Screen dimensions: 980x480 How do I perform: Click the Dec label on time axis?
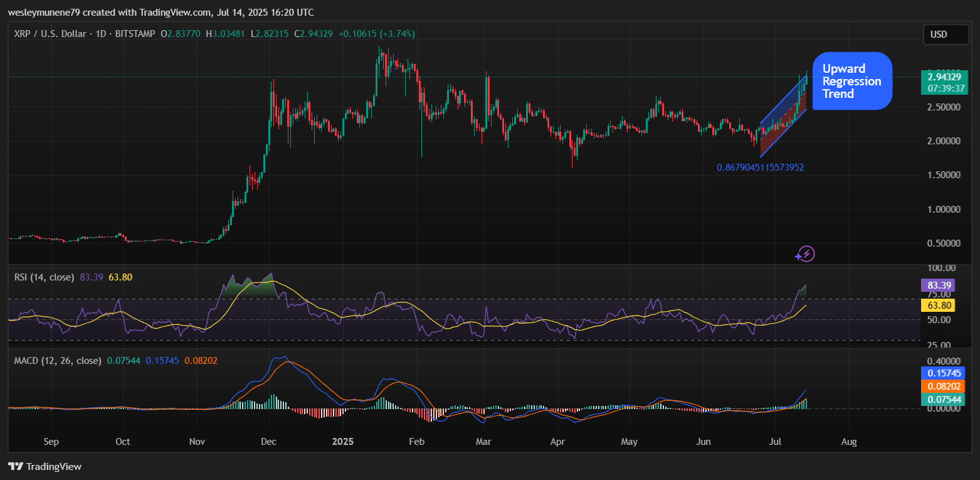point(269,442)
